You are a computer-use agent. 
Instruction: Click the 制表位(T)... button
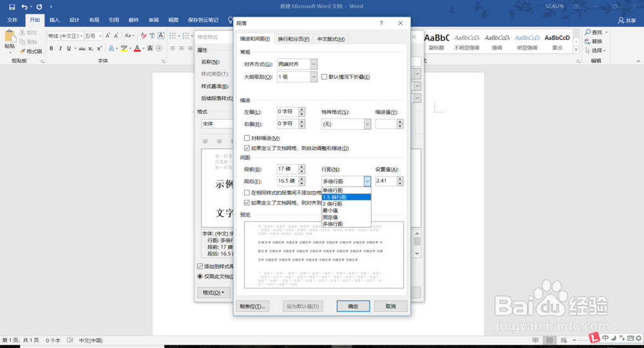coord(252,306)
